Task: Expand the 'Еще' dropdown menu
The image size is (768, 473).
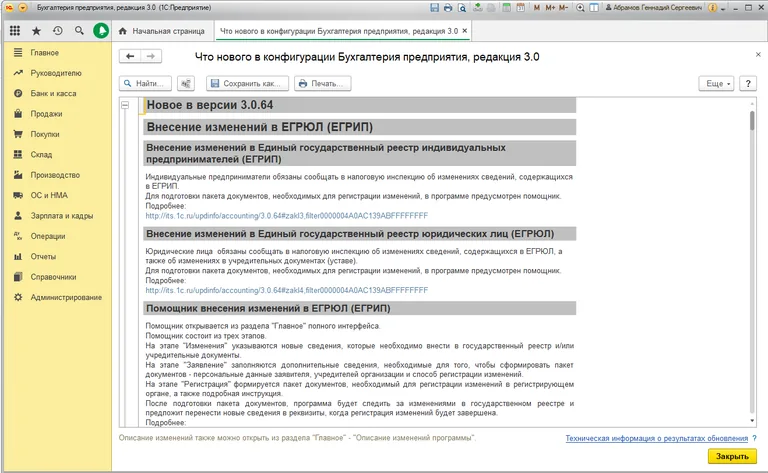Action: tap(718, 84)
